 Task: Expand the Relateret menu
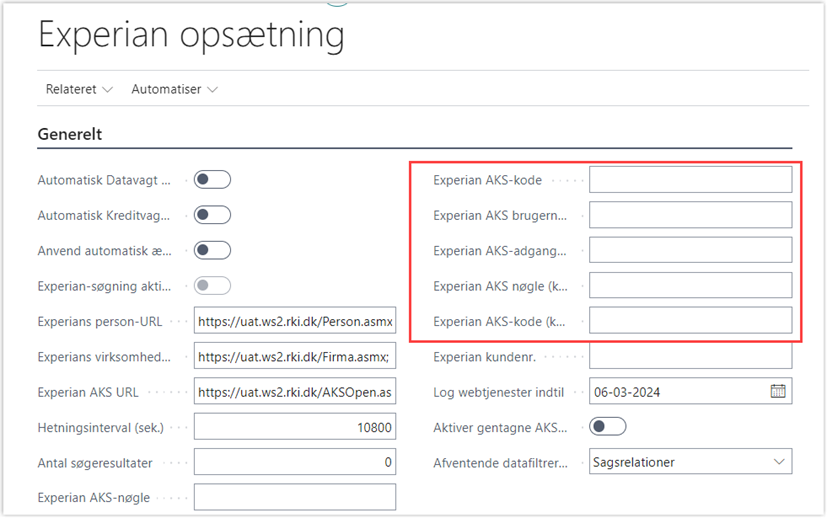[x=79, y=89]
